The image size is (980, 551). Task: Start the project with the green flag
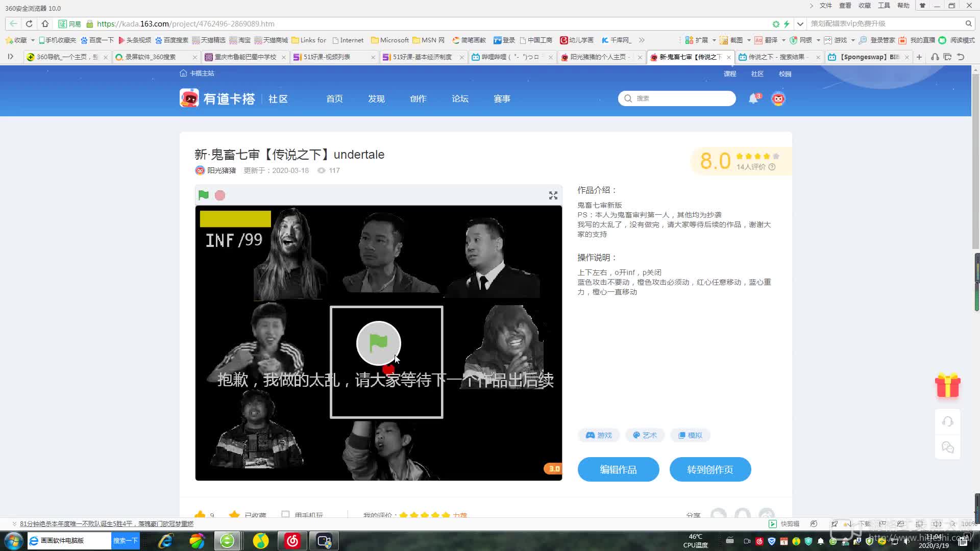click(x=203, y=195)
